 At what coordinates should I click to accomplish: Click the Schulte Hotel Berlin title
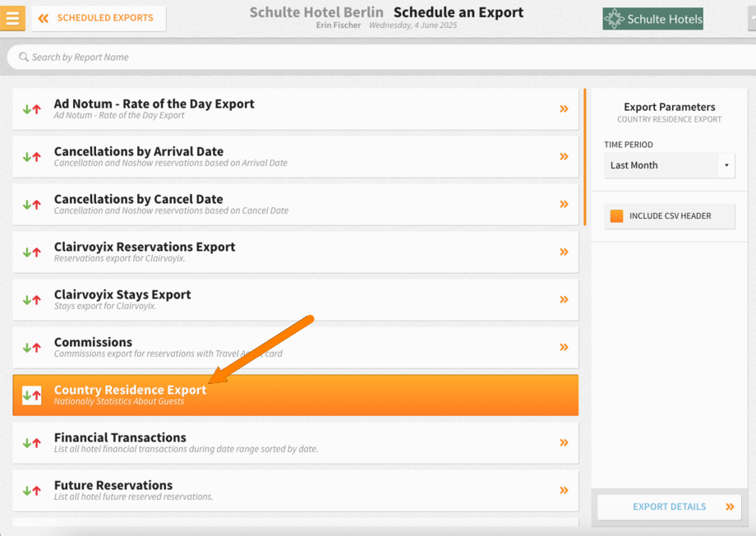click(316, 12)
